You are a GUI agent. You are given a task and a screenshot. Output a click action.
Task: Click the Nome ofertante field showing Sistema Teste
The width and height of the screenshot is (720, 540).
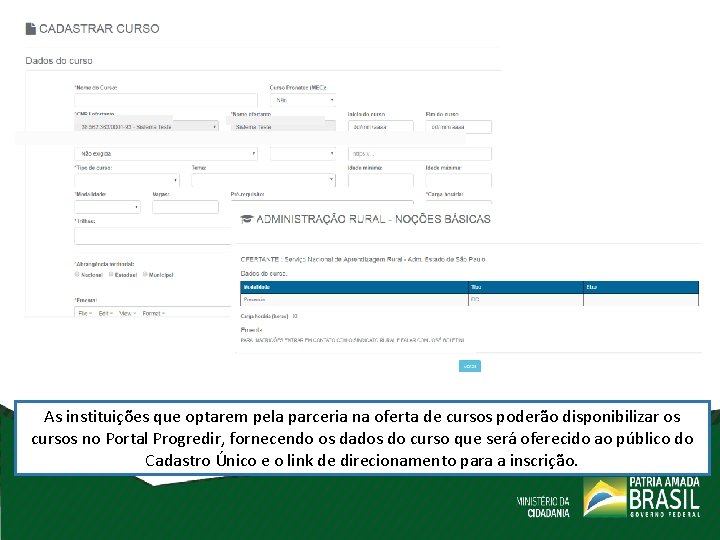point(283,127)
